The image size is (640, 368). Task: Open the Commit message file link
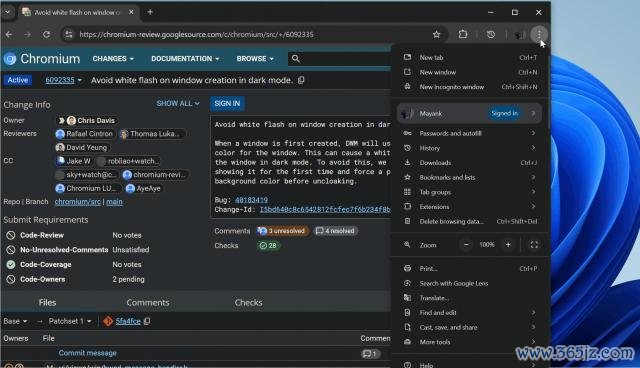click(x=88, y=353)
